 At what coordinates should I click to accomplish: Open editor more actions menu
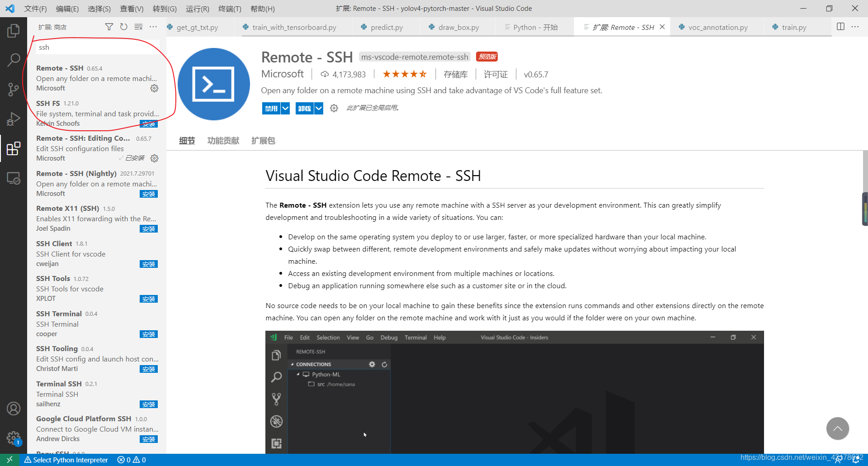[x=855, y=27]
